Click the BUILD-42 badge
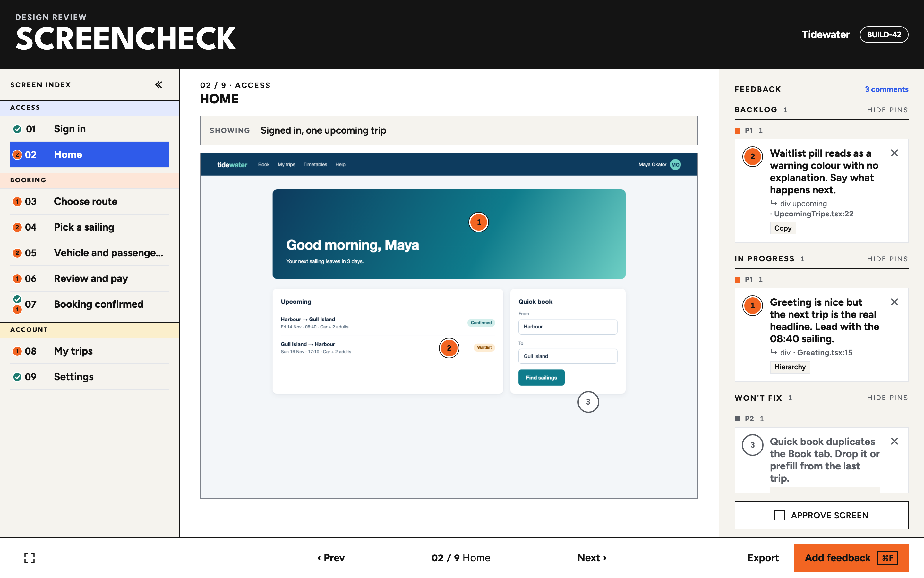The height and width of the screenshot is (578, 924). 884,34
